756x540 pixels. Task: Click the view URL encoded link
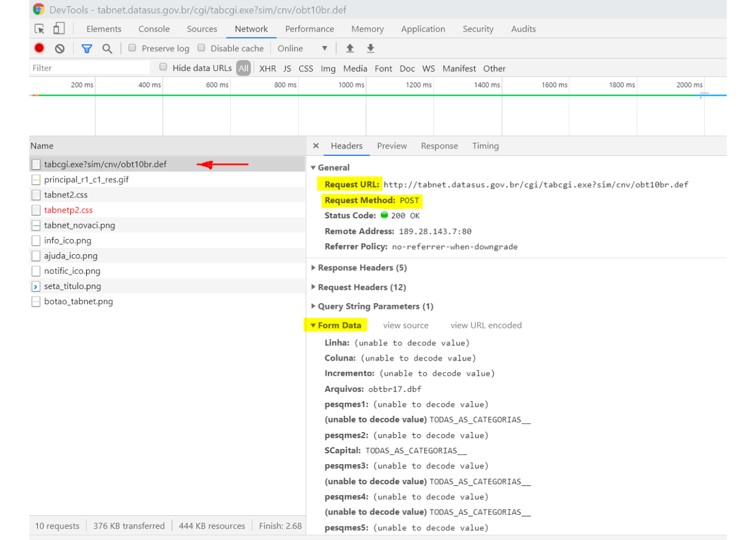pyautogui.click(x=486, y=325)
